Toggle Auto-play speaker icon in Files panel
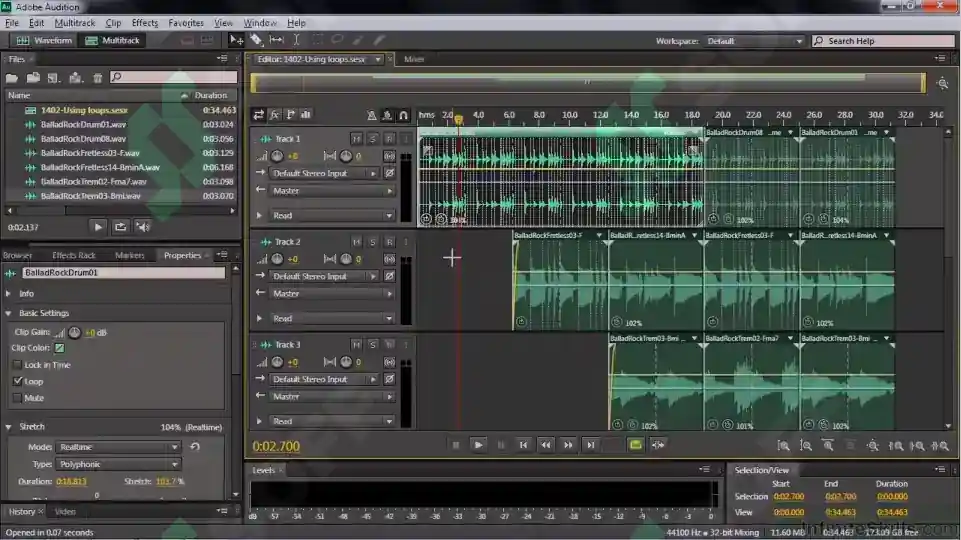The width and height of the screenshot is (961, 540). 143,227
